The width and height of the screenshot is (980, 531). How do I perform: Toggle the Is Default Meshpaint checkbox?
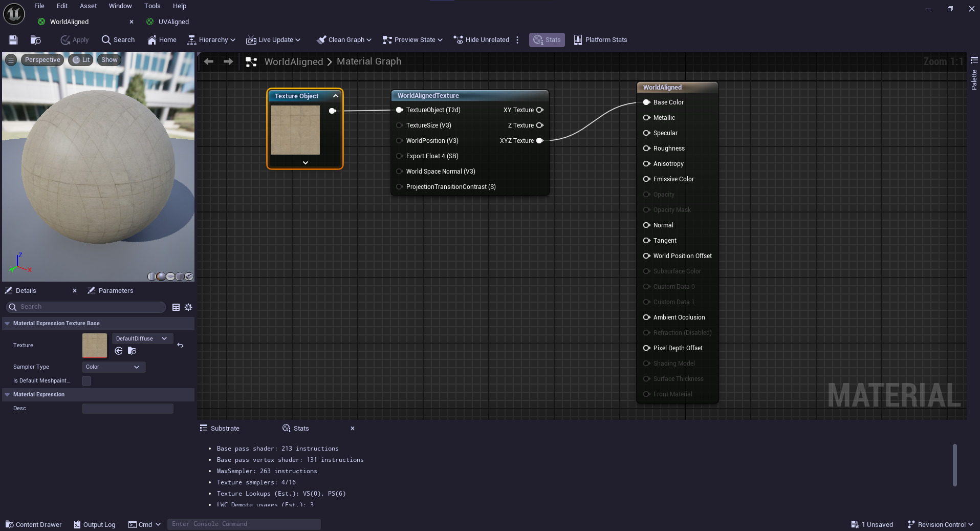click(x=86, y=381)
